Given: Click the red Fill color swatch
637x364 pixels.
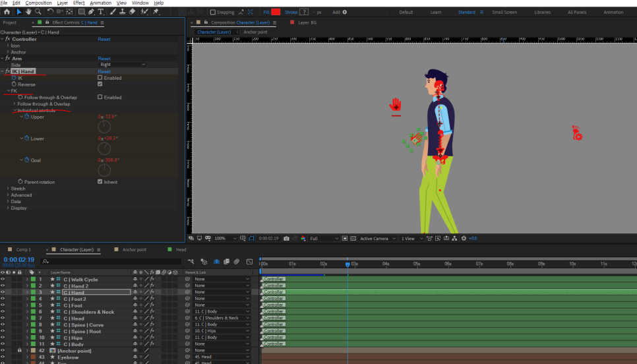Looking at the screenshot, I should coord(276,12).
